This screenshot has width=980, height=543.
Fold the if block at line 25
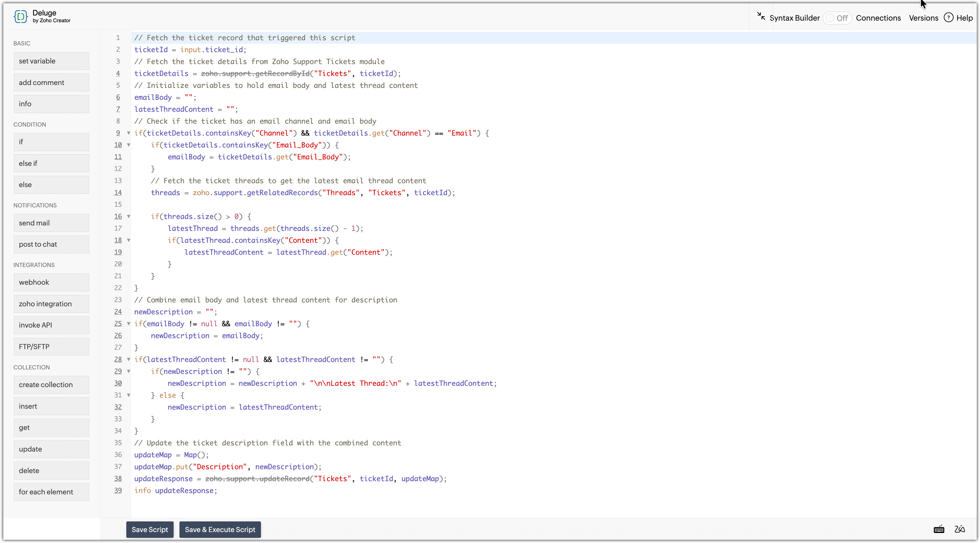(x=129, y=324)
